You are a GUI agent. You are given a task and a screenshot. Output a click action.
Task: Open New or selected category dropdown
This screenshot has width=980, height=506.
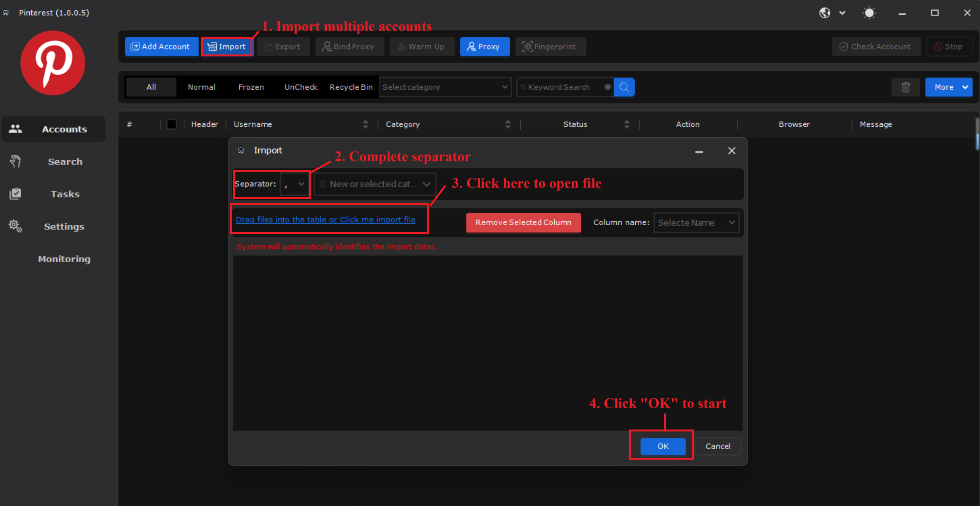[x=375, y=184]
